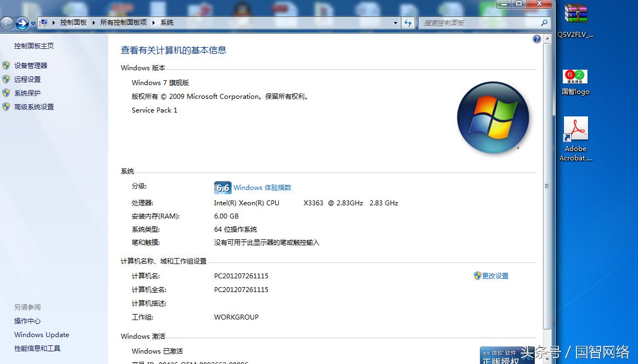The image size is (638, 364).
Task: Click the refresh button beside address bar
Action: 408,23
